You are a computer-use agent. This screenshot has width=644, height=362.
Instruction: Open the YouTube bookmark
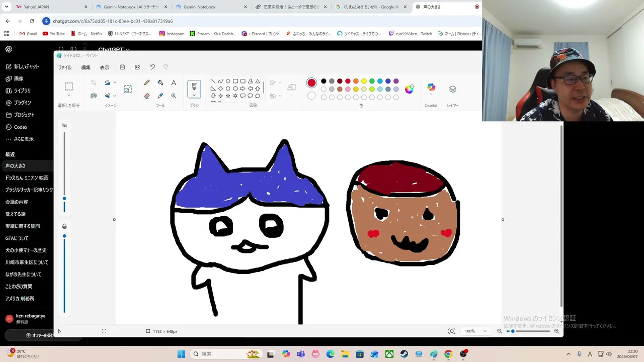click(x=54, y=34)
